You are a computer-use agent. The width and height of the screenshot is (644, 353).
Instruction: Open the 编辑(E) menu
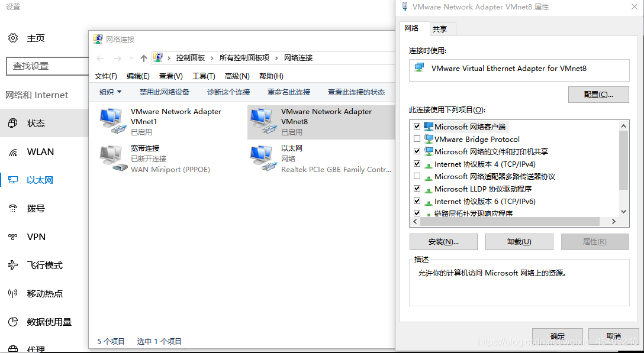138,76
